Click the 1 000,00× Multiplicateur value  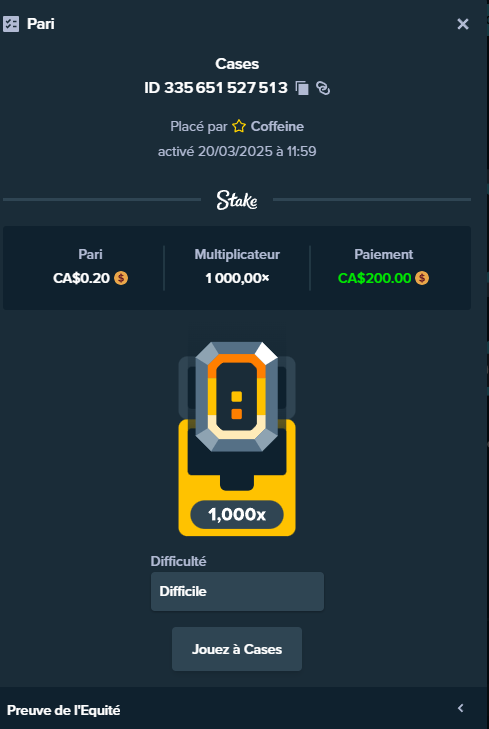coord(237,278)
